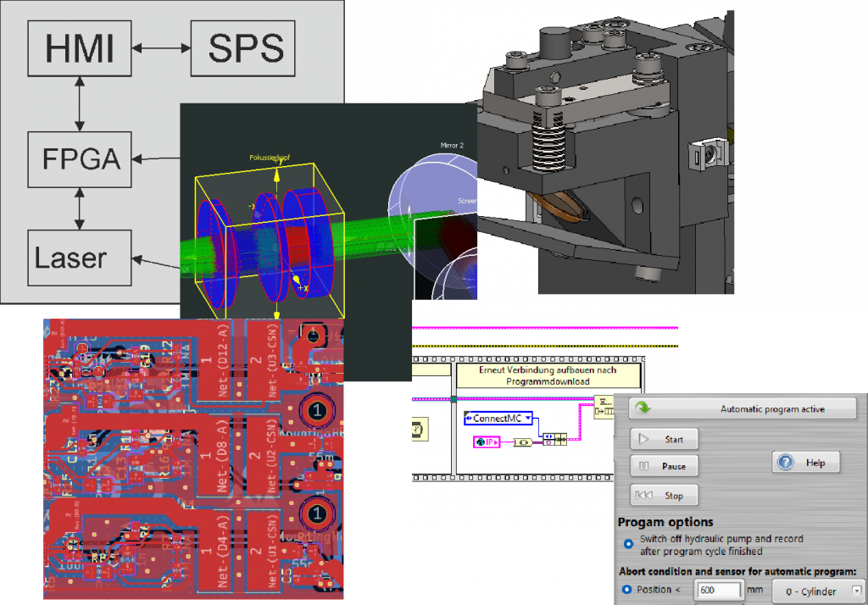Select the SPS block in diagram
Viewport: 868px width, 605px height.
pos(245,49)
